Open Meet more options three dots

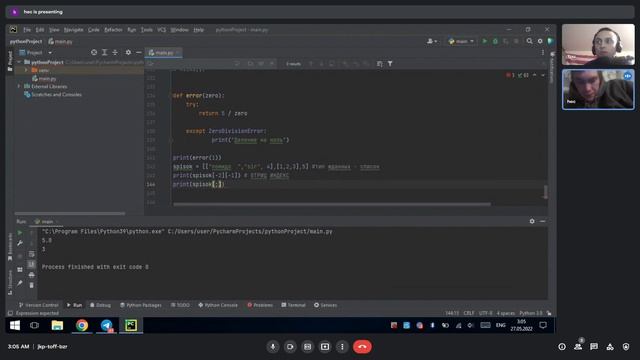(342, 347)
